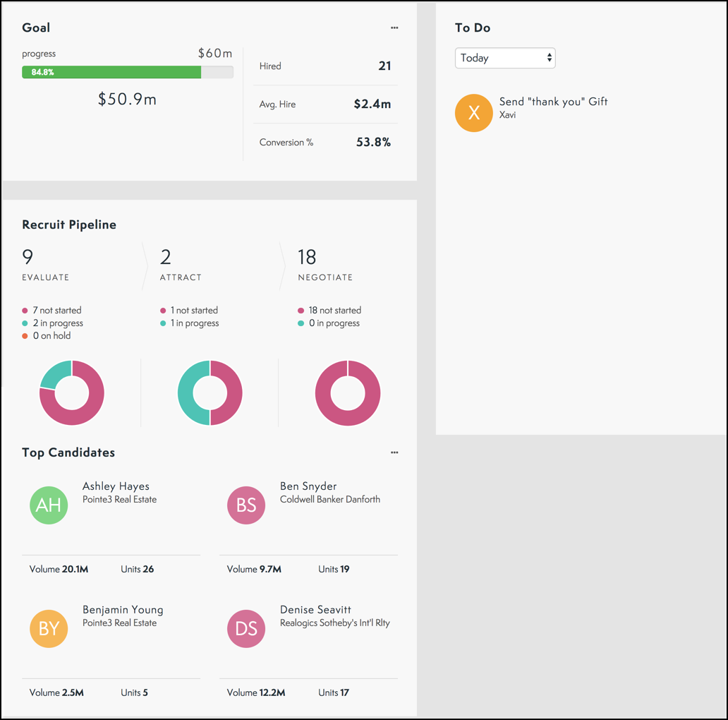Toggle the "7 not started" legend item
728x720 pixels.
[x=51, y=311]
